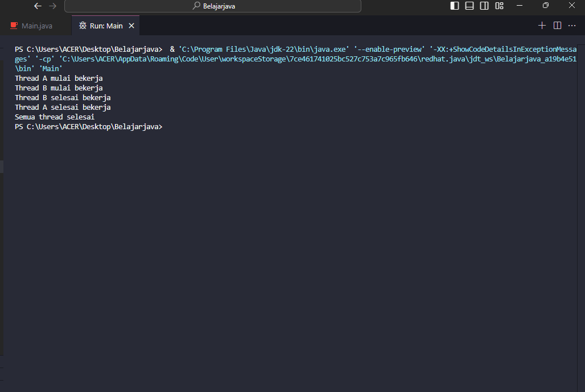Toggle the Secondary Side Bar visibility
585x392 pixels.
click(484, 6)
